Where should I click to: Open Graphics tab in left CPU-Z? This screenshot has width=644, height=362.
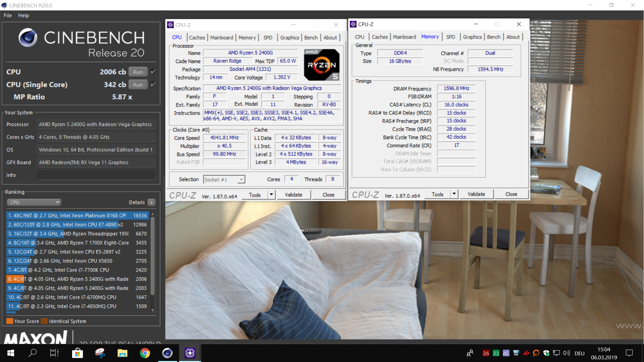[289, 38]
